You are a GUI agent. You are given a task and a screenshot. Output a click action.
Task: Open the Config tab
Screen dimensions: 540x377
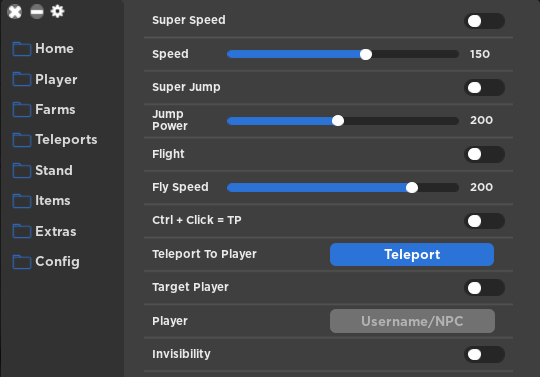[57, 262]
